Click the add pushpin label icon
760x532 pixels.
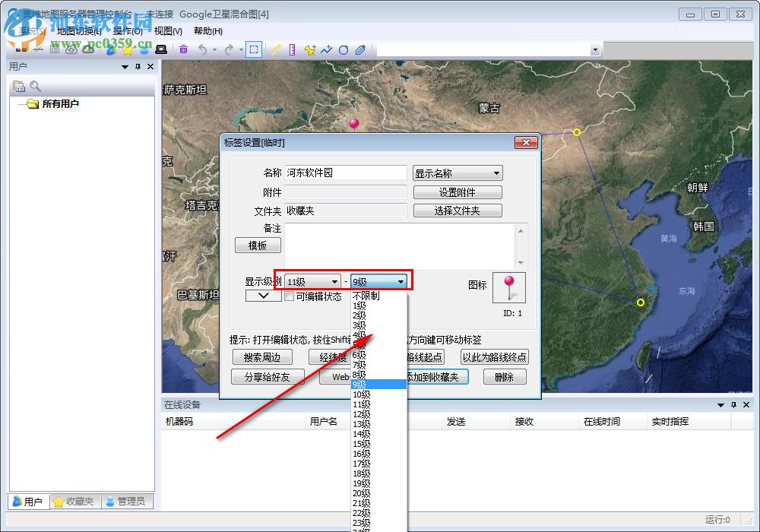(309, 49)
